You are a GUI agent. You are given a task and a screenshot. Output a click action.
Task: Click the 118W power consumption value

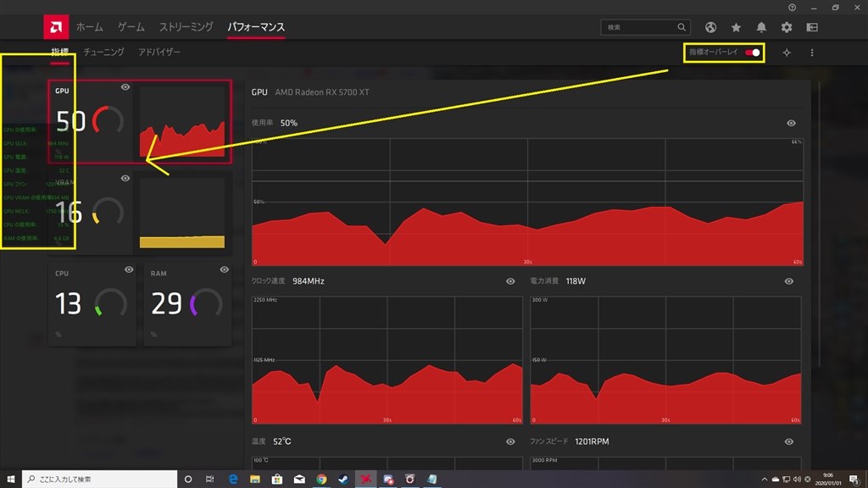pos(576,281)
